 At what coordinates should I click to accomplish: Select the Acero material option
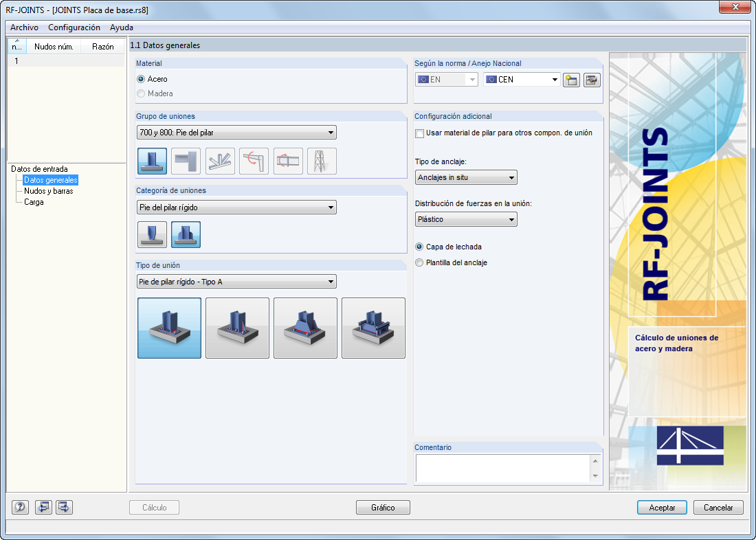click(x=153, y=79)
